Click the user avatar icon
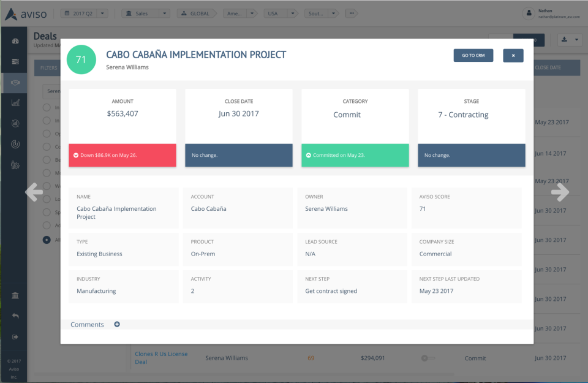The height and width of the screenshot is (383, 588). pos(529,13)
